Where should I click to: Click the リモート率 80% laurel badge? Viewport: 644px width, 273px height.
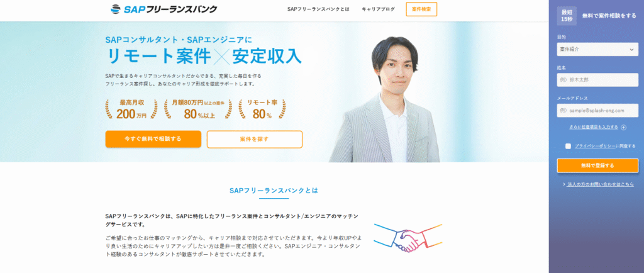point(262,109)
